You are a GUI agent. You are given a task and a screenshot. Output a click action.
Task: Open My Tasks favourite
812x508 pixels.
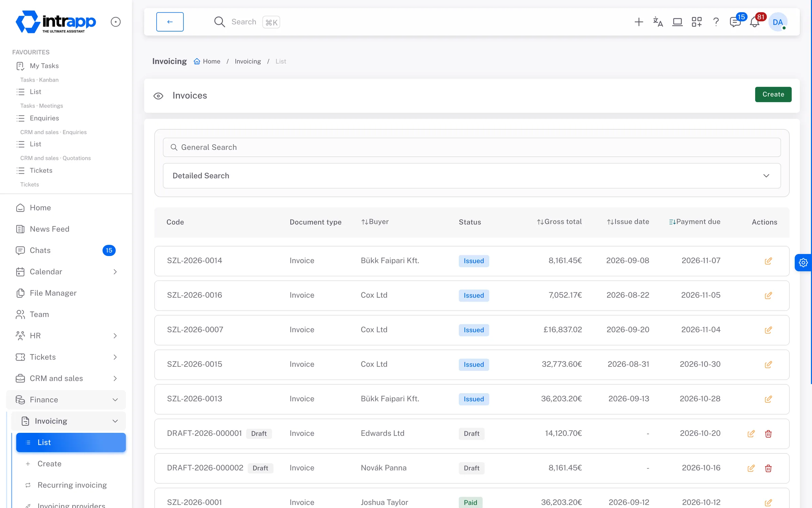coord(44,66)
